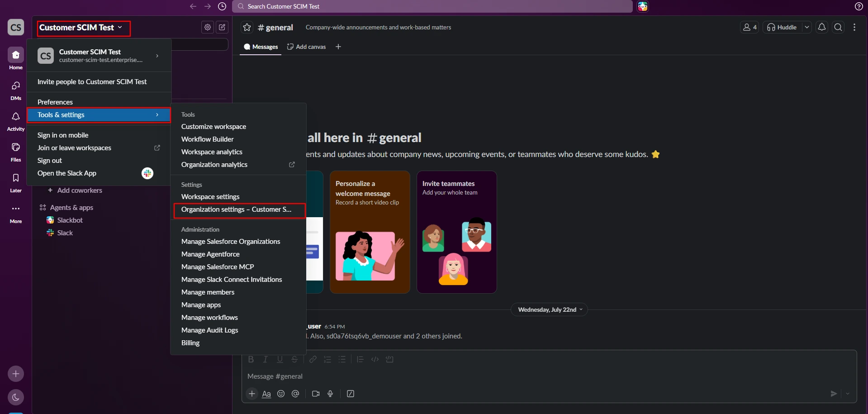The width and height of the screenshot is (868, 414).
Task: Open the help question mark icon
Action: [859, 6]
